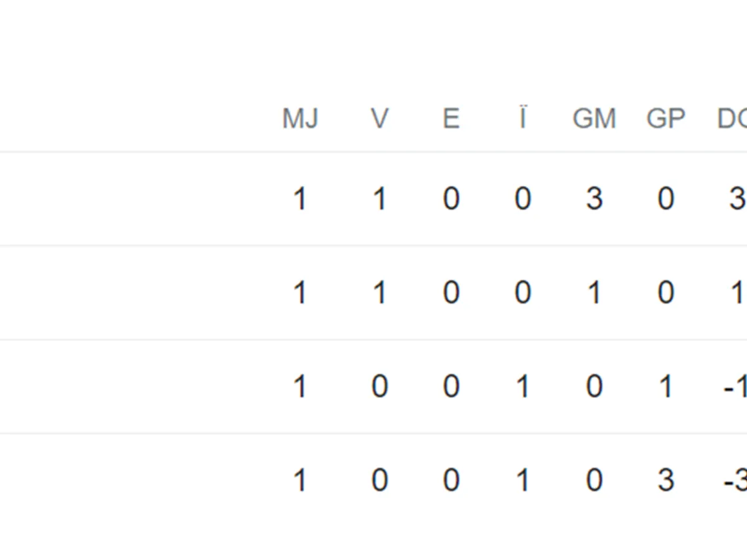Click the first row's V value

380,199
